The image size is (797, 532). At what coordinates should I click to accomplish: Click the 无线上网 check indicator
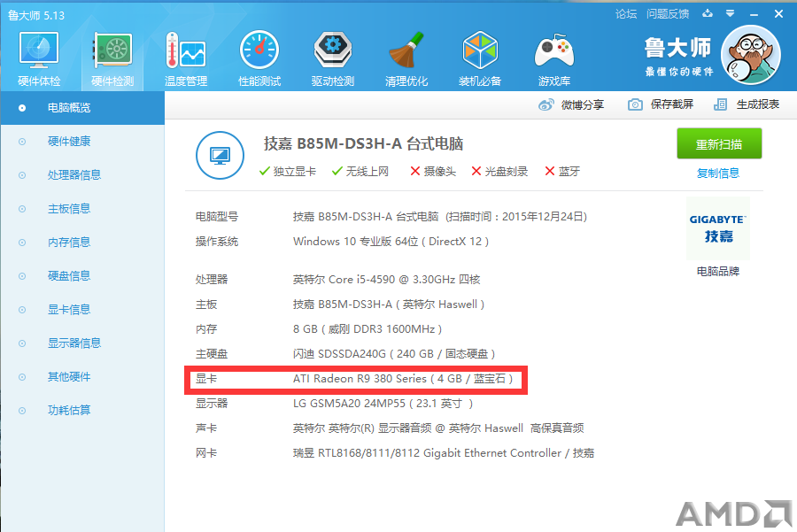(x=360, y=171)
